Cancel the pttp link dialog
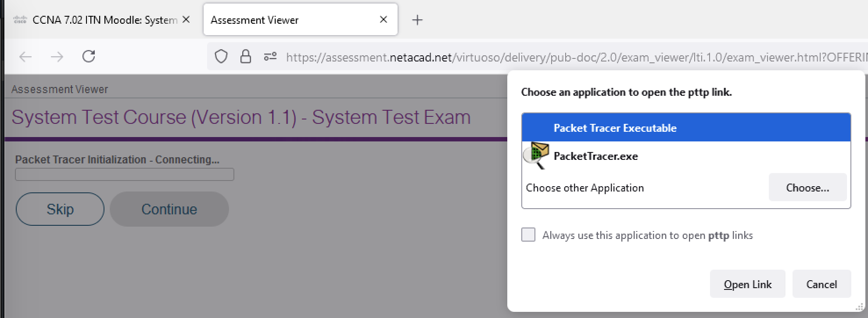Screen dimensions: 868x318 click(x=821, y=284)
